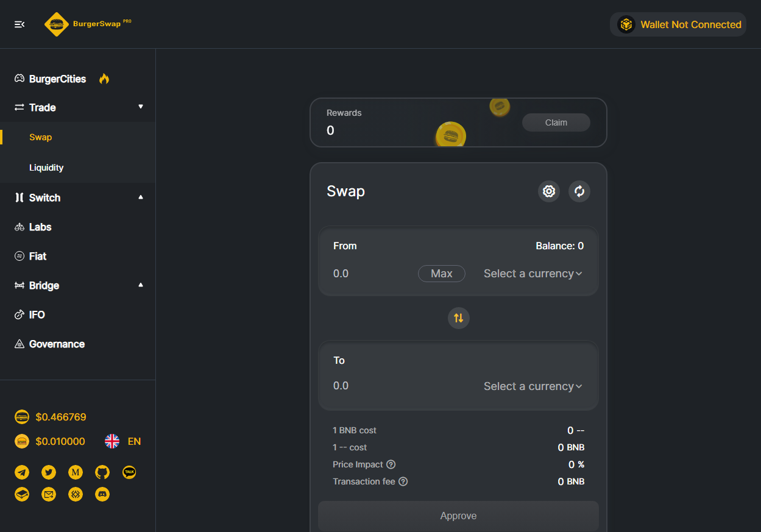Select a currency in the To field
The image size is (761, 532).
[x=533, y=386]
